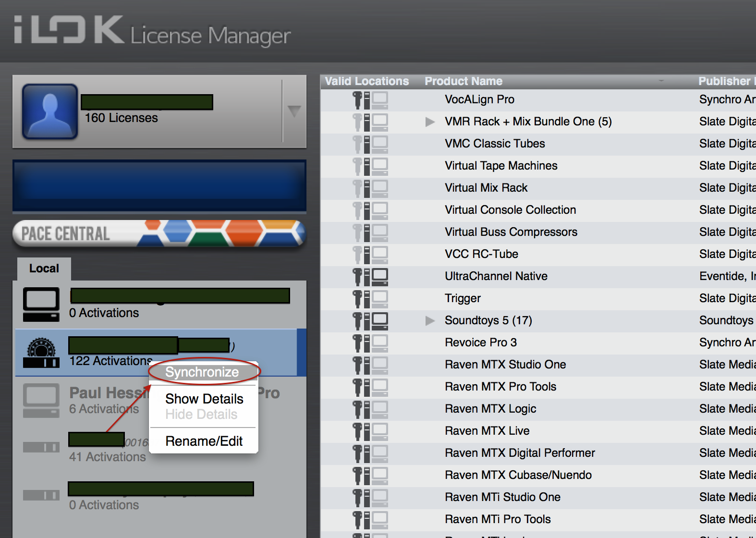Select the Raven MTX Digital Performer license
756x538 pixels.
[x=538, y=453]
